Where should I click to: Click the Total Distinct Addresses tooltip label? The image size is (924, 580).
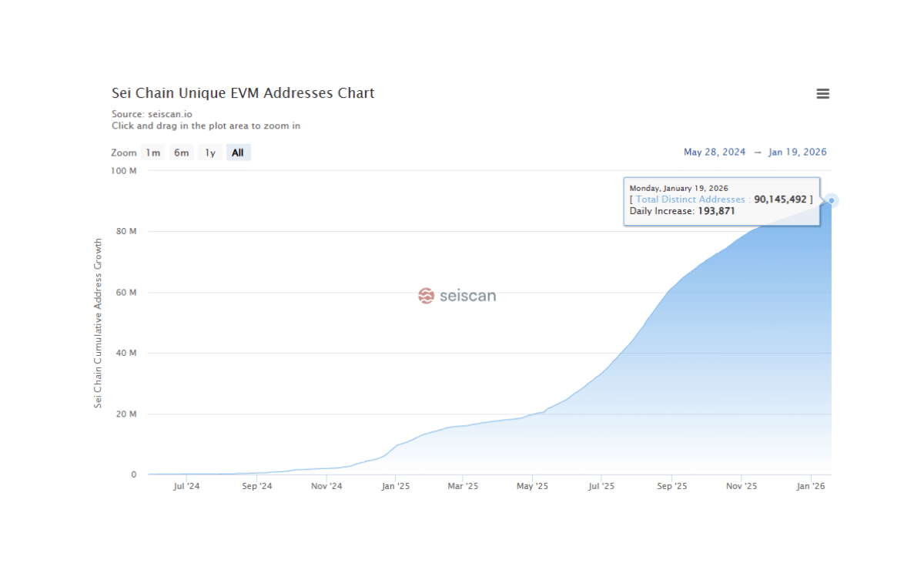[x=691, y=199]
